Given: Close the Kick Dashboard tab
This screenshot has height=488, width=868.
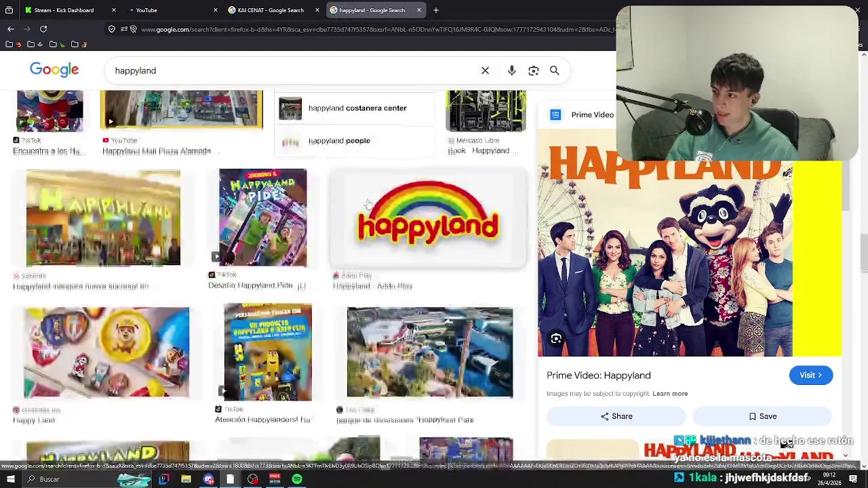Looking at the screenshot, I should 114,10.
